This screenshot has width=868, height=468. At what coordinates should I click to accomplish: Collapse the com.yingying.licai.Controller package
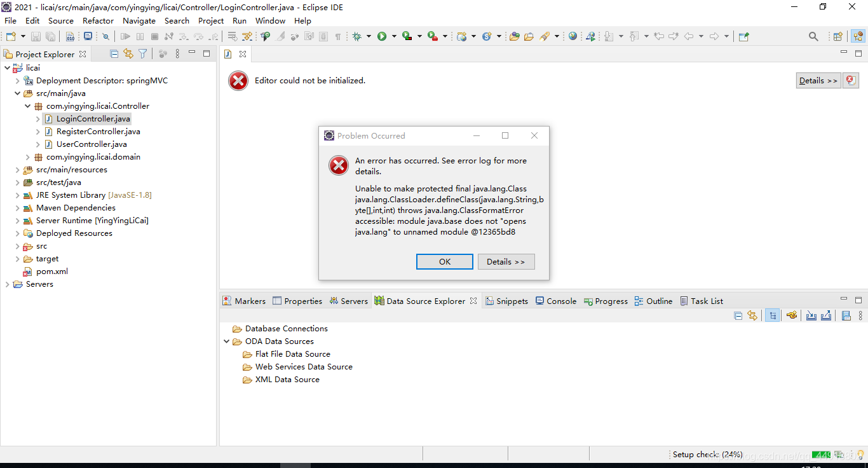point(27,106)
